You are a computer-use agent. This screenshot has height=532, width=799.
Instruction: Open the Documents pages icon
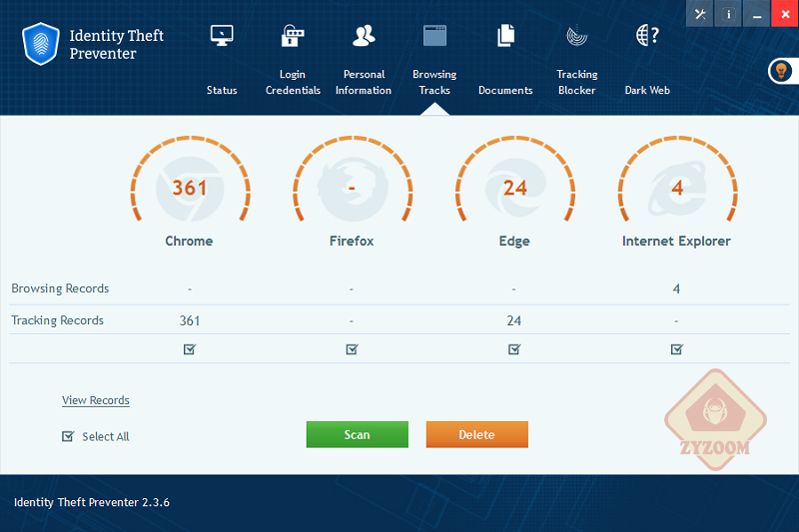(505, 36)
